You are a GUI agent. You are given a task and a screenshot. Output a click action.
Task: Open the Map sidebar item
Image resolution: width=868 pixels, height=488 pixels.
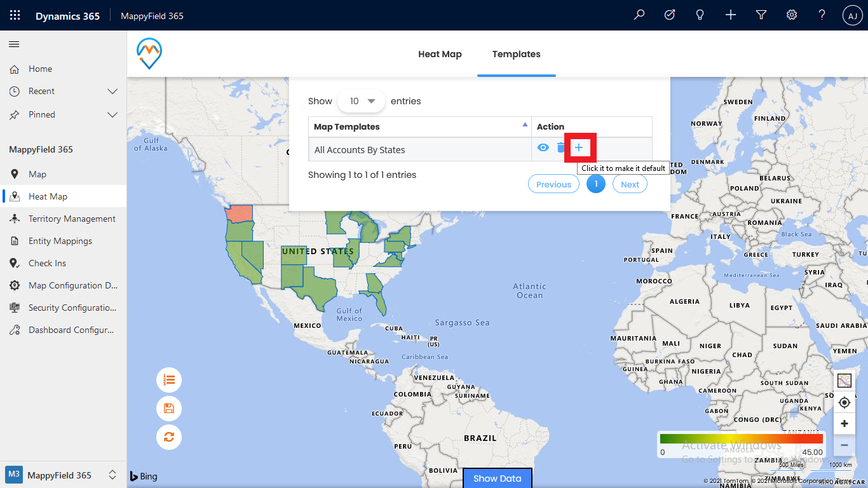pyautogui.click(x=63, y=174)
